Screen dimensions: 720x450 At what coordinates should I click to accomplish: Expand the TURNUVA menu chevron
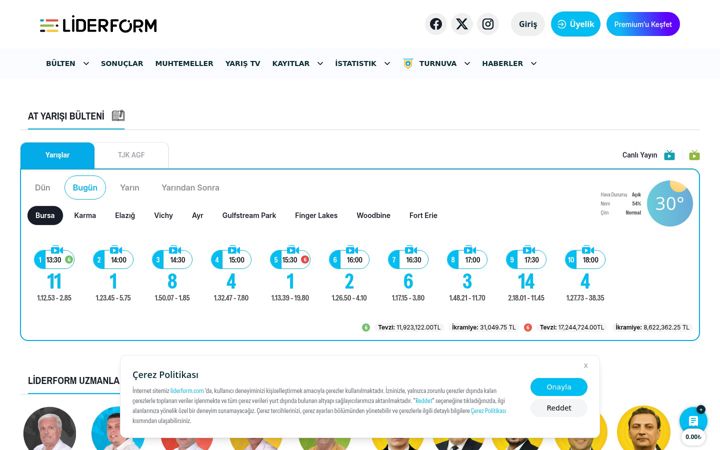click(467, 63)
